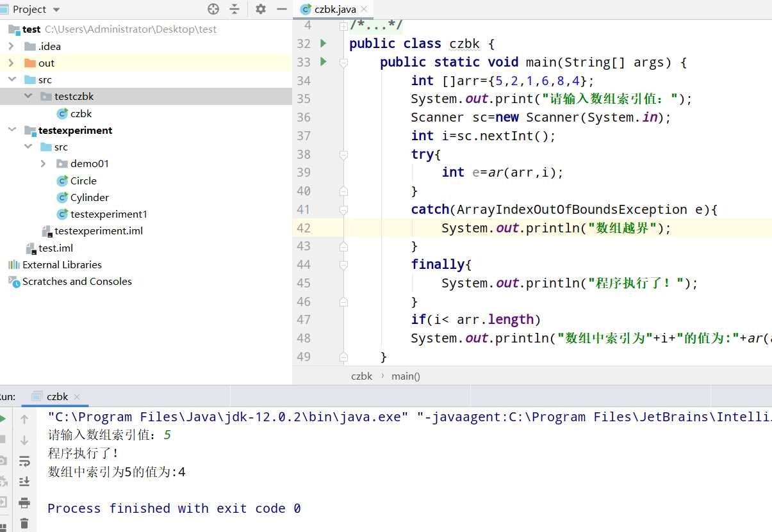Click the run gutter arrow beside class czbk
Screen dimensions: 772x532
coord(324,44)
